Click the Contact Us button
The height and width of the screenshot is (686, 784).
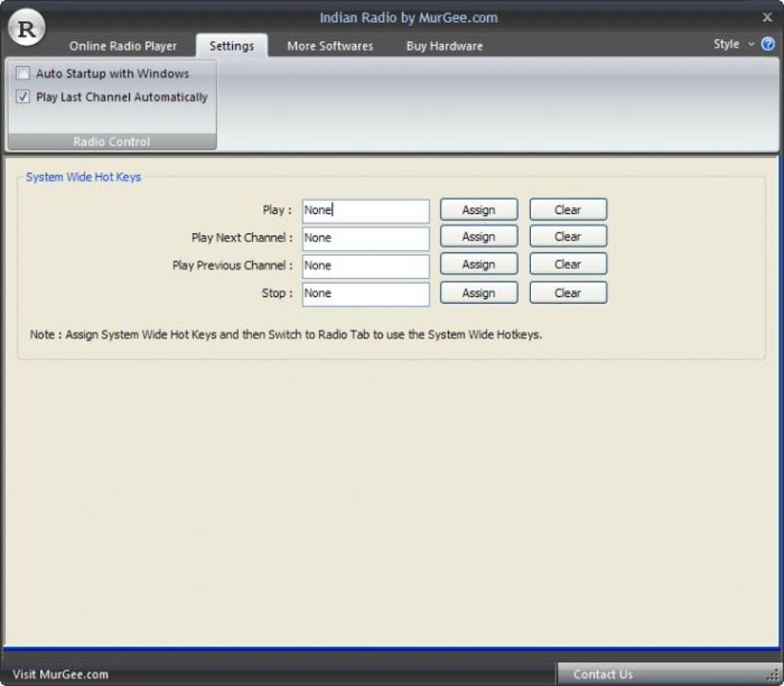[603, 674]
